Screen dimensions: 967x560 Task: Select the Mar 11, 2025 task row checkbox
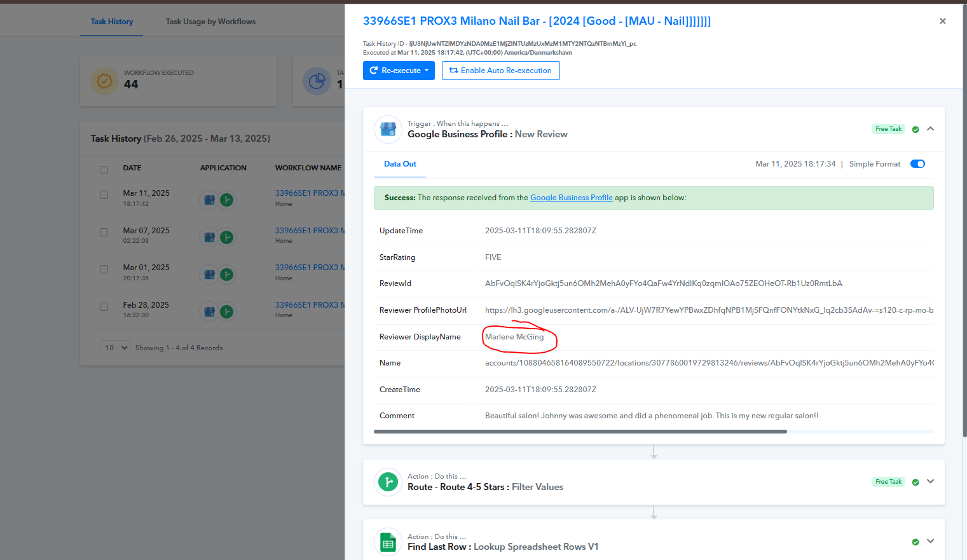(104, 195)
